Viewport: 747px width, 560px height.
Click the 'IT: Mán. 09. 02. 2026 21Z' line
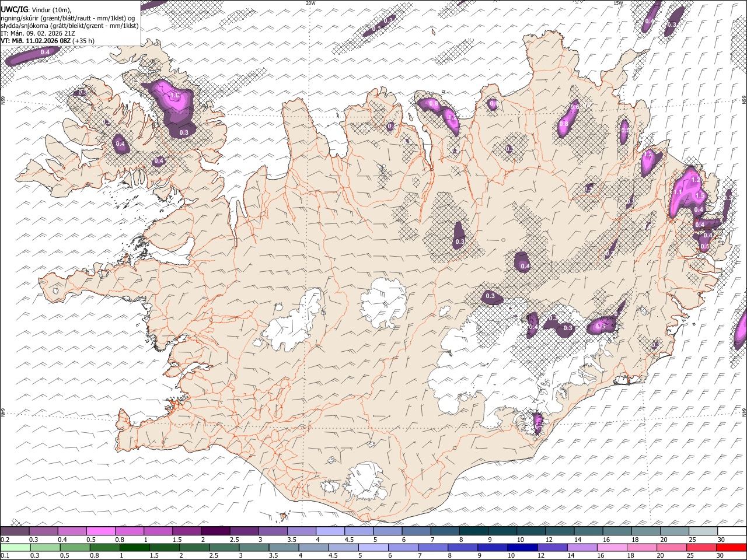[38, 33]
